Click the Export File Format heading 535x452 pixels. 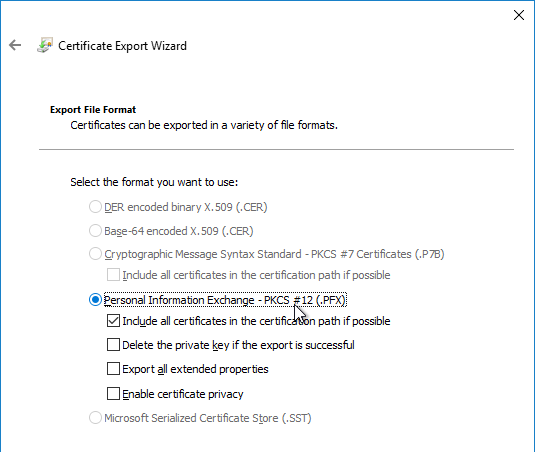pos(93,110)
